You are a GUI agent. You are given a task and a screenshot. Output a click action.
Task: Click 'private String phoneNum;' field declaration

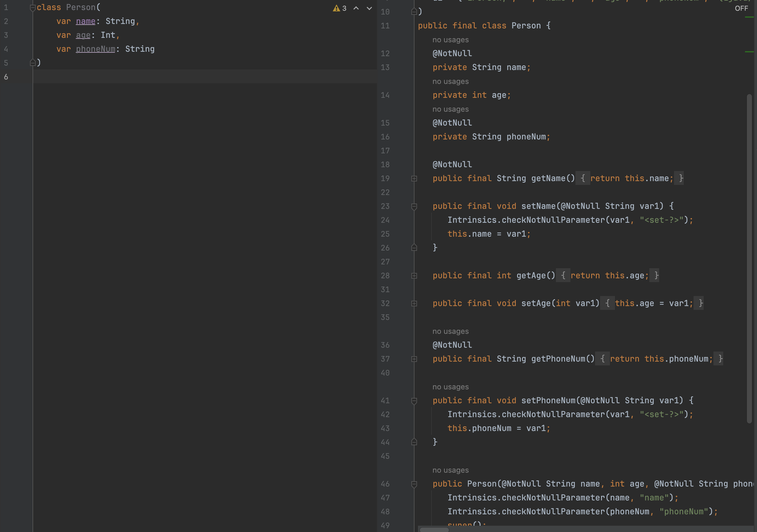(491, 137)
